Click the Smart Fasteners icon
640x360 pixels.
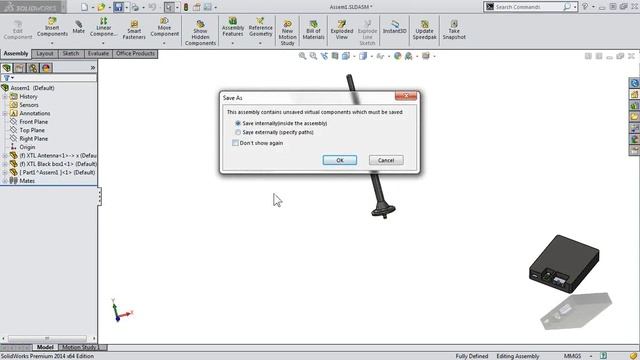(x=134, y=30)
